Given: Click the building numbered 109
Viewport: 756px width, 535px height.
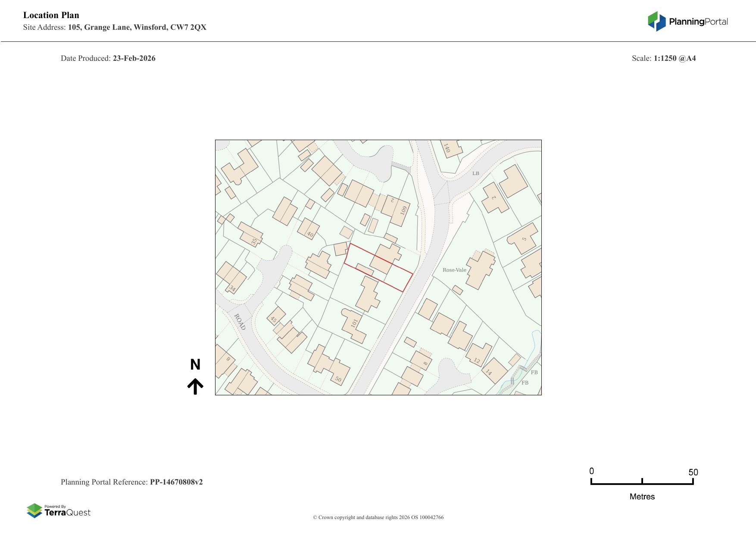Looking at the screenshot, I should (x=400, y=212).
